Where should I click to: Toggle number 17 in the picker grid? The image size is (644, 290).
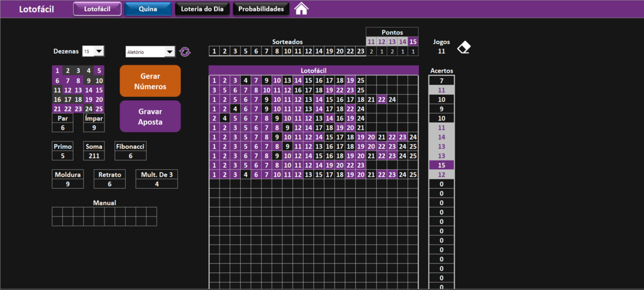click(68, 99)
